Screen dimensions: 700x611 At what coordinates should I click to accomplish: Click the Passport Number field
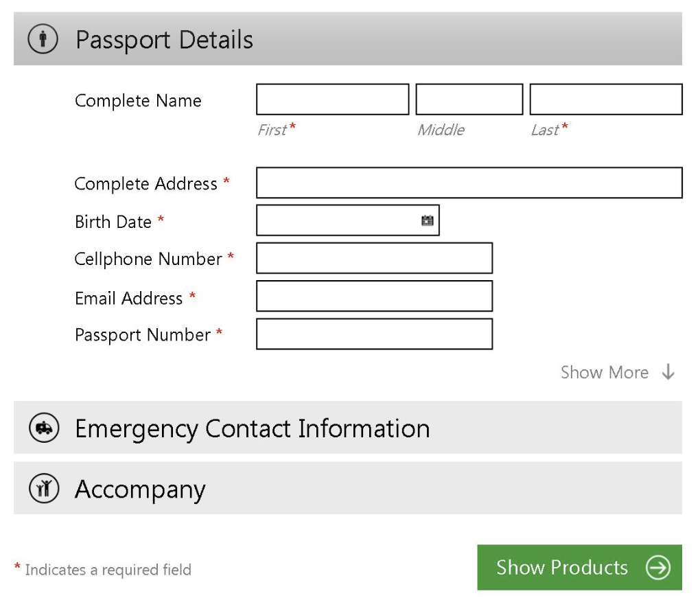coord(374,334)
